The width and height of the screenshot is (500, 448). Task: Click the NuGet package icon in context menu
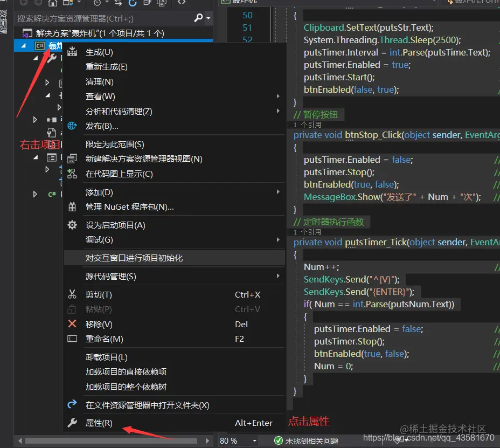72,207
